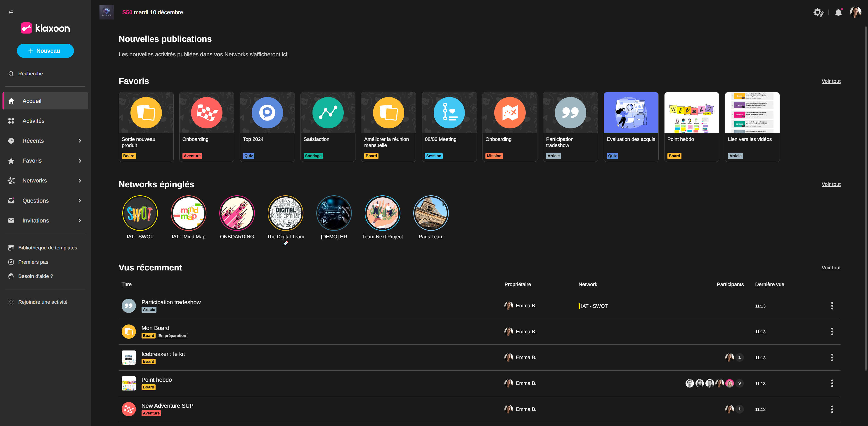Click the Recherche search field
Image resolution: width=868 pixels, height=426 pixels.
tap(30, 74)
